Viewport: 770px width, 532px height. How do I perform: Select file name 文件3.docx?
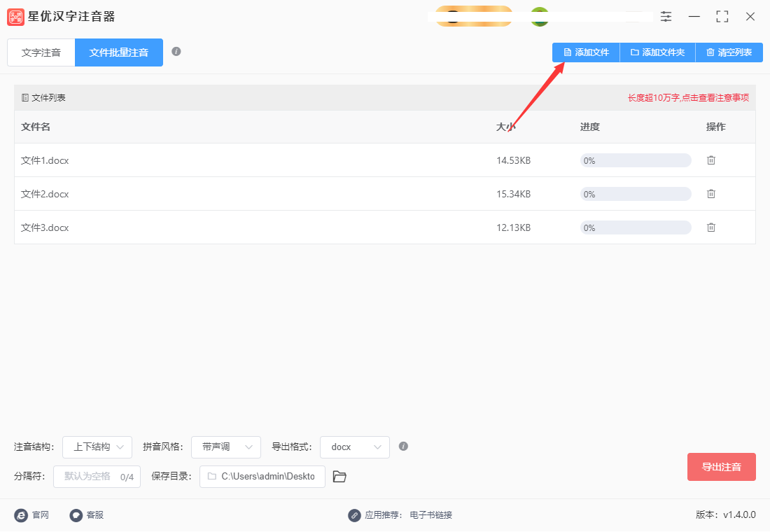point(45,227)
